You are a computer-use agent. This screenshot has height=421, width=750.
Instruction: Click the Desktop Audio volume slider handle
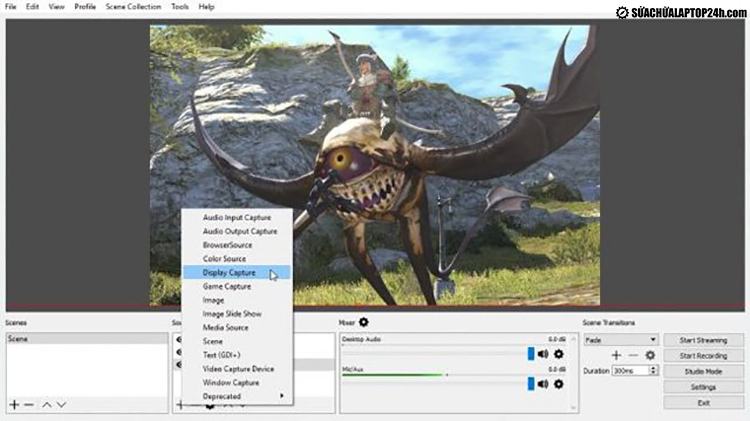[531, 354]
